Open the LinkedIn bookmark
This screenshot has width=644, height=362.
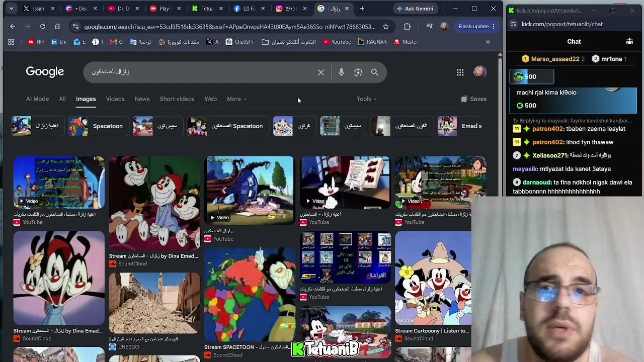[59, 42]
